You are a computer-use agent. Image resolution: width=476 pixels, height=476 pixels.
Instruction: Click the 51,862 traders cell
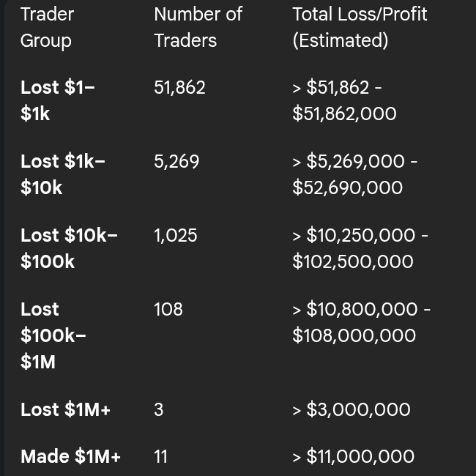point(179,87)
